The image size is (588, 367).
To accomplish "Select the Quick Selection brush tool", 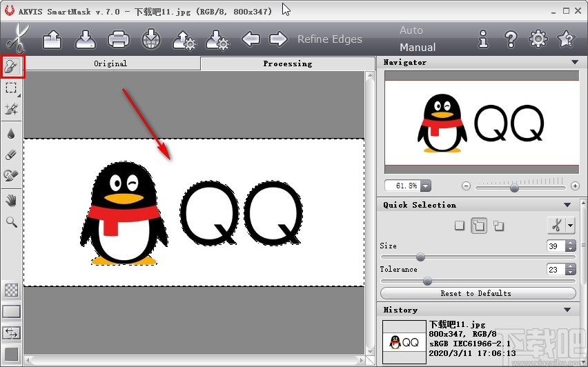I will (x=12, y=67).
